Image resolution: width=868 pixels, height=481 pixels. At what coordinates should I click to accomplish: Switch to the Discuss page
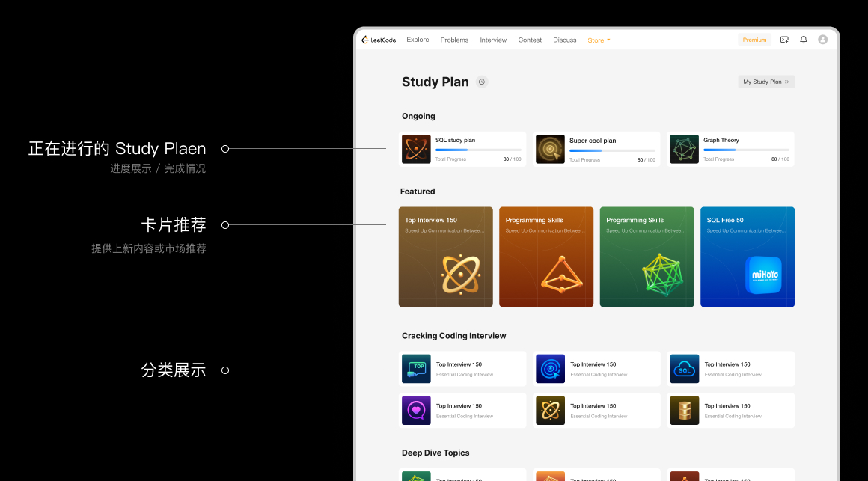click(x=565, y=40)
